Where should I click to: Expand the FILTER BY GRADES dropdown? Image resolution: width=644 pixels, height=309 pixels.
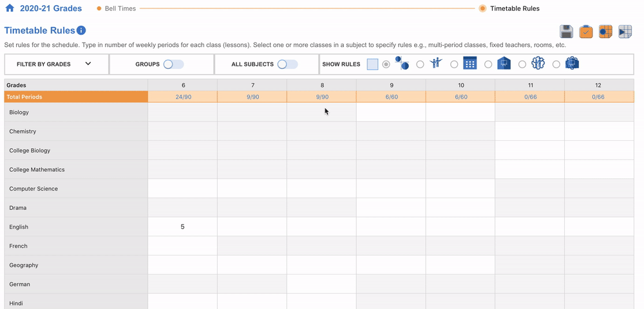[57, 64]
